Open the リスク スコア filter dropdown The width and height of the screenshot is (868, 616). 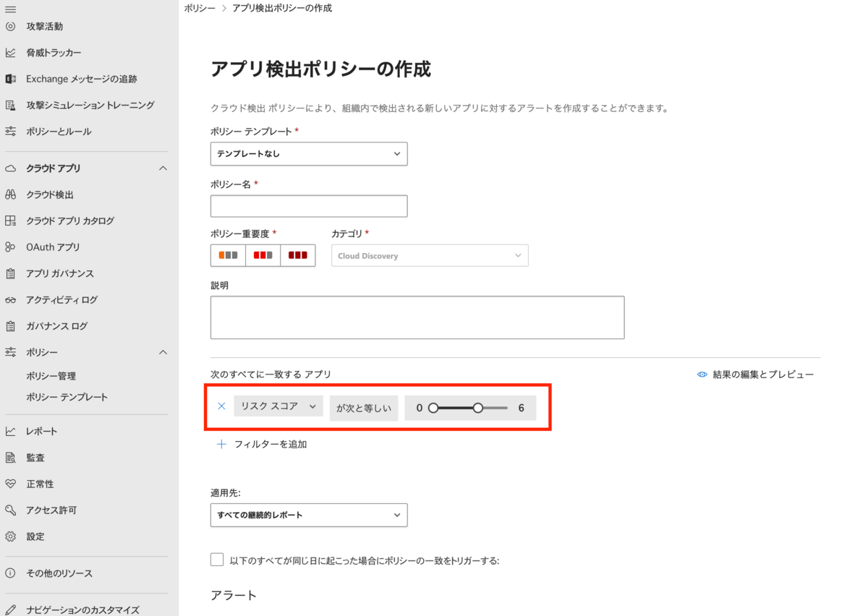tap(278, 406)
